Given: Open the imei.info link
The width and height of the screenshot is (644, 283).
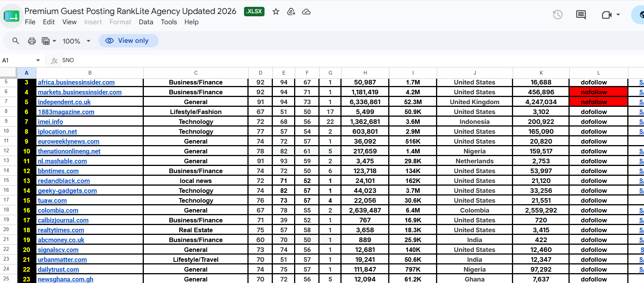Looking at the screenshot, I should [x=50, y=122].
